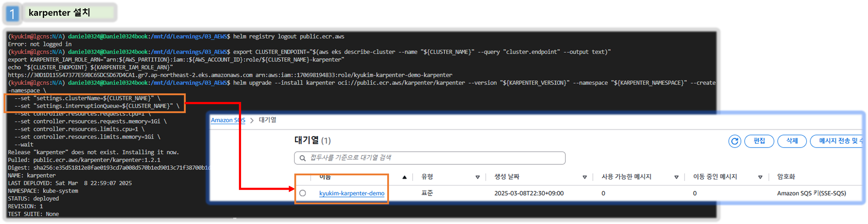Click the 삭제 (Delete) button
868x224 pixels.
pos(792,141)
